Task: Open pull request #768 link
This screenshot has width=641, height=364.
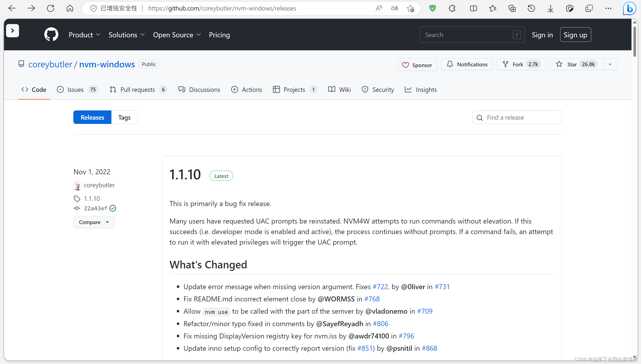Action: [x=372, y=299]
